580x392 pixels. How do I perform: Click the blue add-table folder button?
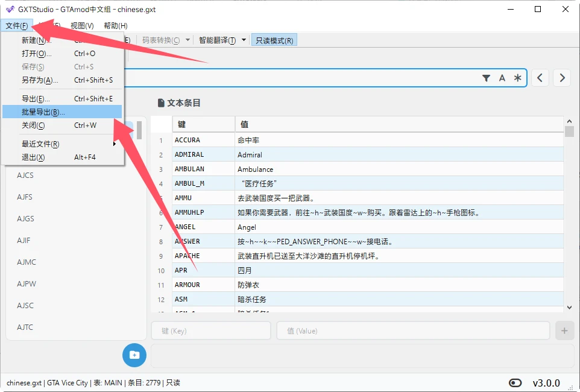(134, 355)
